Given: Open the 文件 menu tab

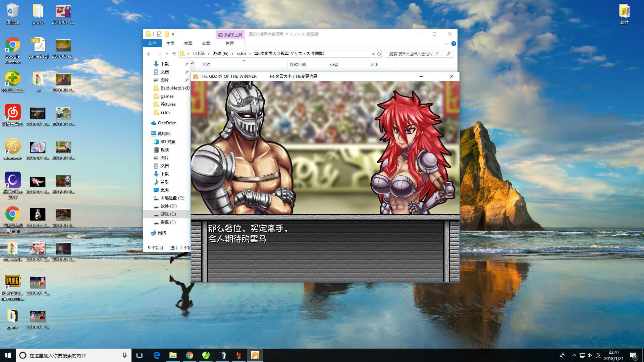Looking at the screenshot, I should pos(152,43).
